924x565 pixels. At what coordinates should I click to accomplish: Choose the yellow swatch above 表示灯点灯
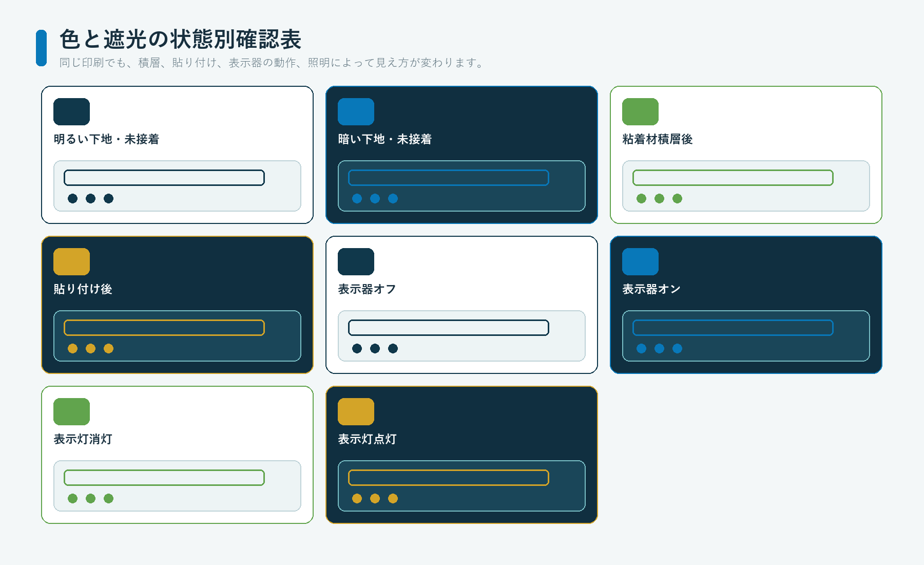(x=356, y=411)
